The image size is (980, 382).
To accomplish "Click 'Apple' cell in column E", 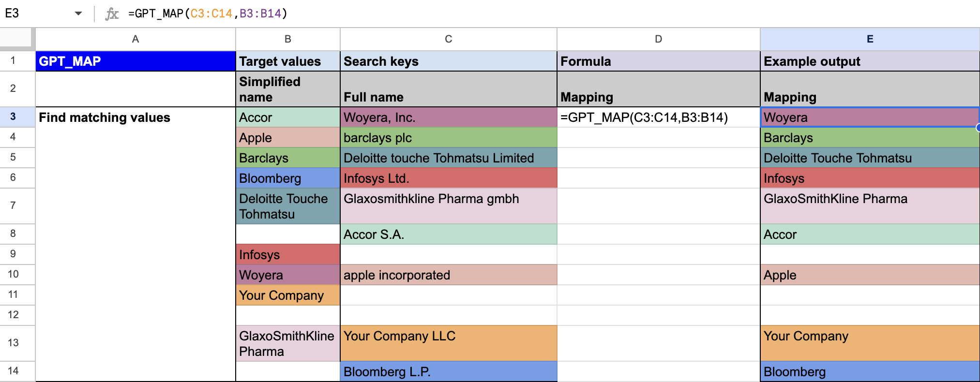I will [x=870, y=275].
